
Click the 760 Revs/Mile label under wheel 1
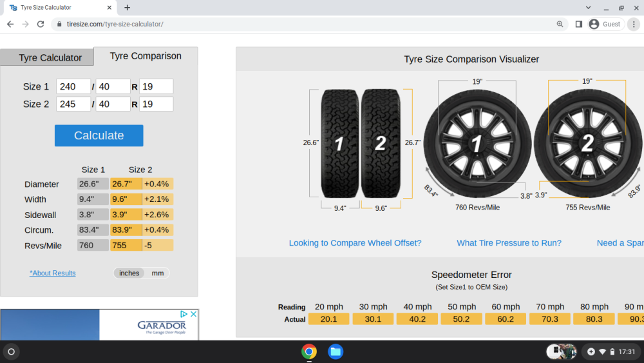click(477, 208)
